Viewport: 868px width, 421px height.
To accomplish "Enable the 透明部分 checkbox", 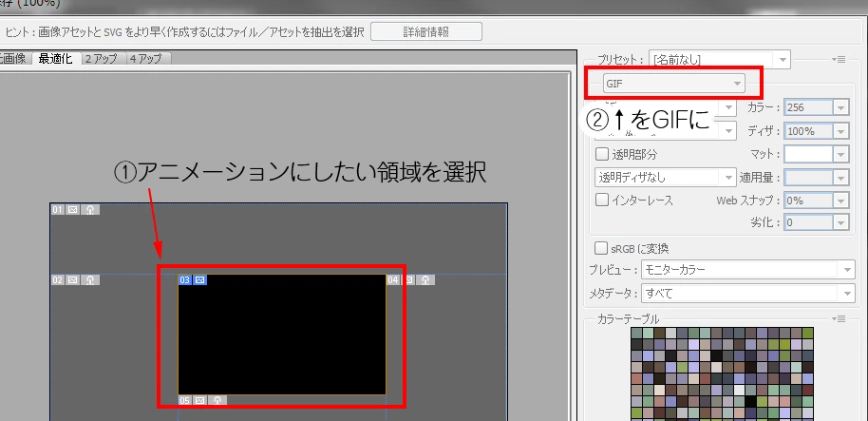I will click(x=602, y=153).
